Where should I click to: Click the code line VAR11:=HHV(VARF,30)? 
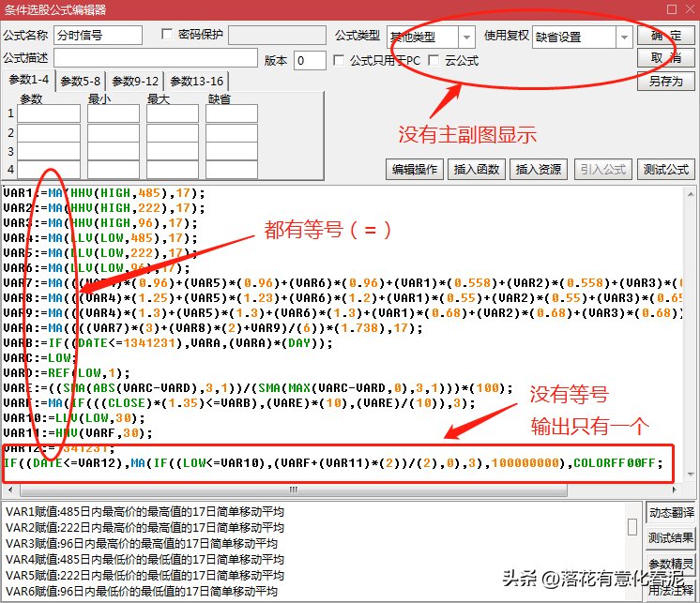(78, 433)
